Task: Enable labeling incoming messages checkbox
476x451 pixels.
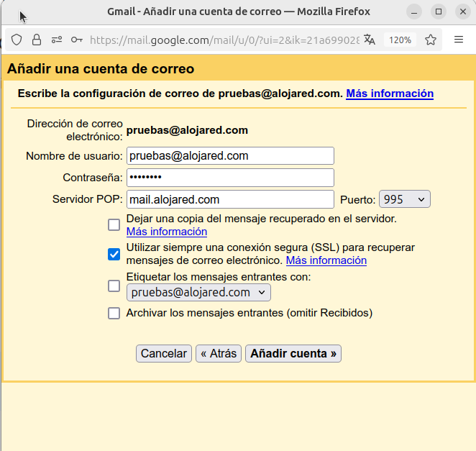Action: (x=114, y=286)
